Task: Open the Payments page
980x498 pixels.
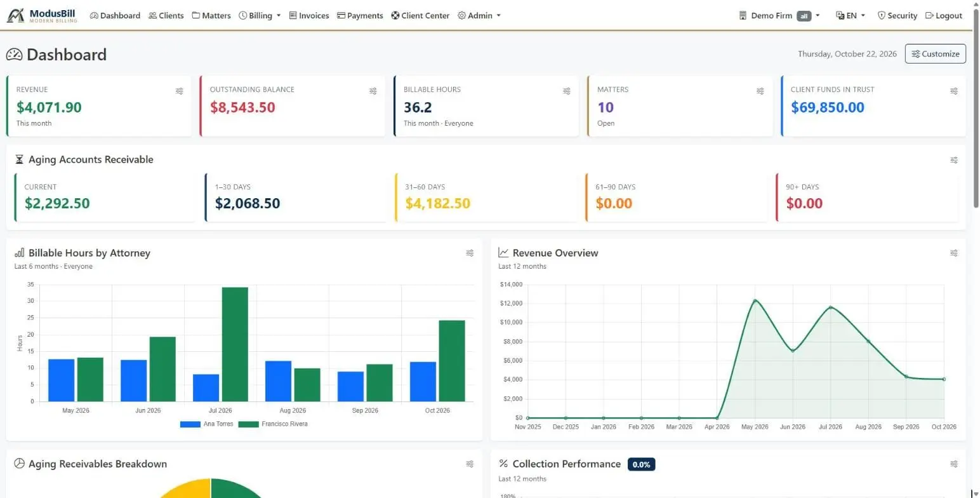Action: point(360,15)
